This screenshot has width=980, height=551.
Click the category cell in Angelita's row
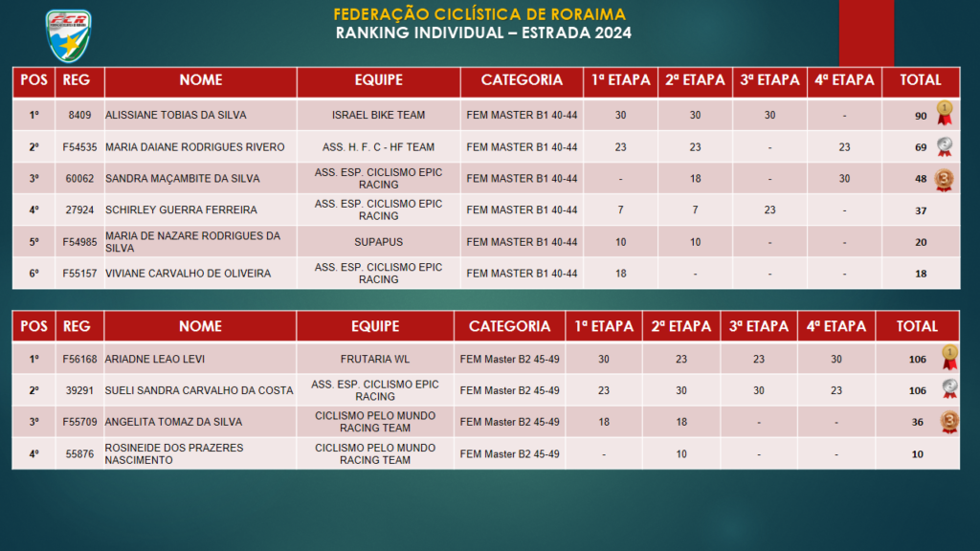(x=509, y=422)
